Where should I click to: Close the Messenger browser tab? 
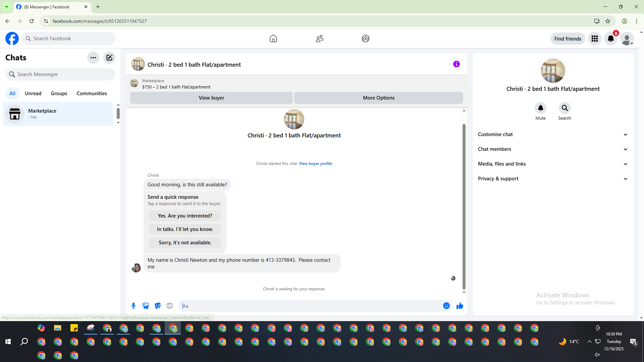(x=86, y=7)
